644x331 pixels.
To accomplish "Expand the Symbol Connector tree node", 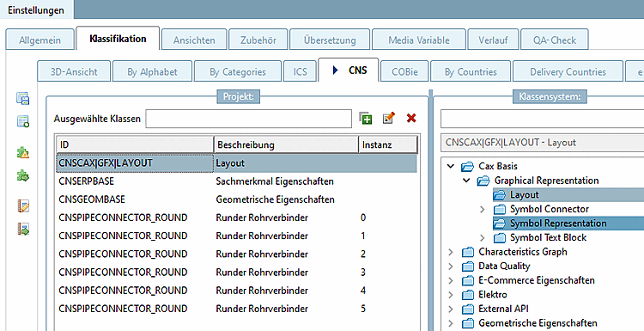I will (x=483, y=209).
